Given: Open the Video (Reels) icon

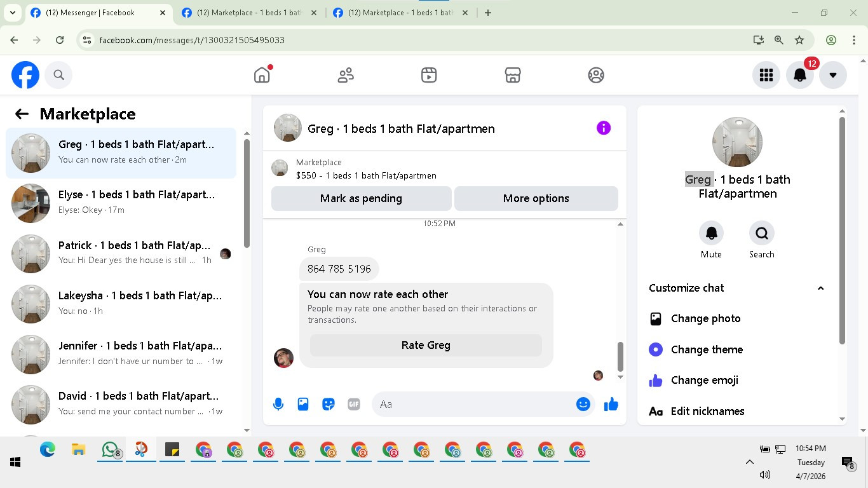Looking at the screenshot, I should click(429, 75).
